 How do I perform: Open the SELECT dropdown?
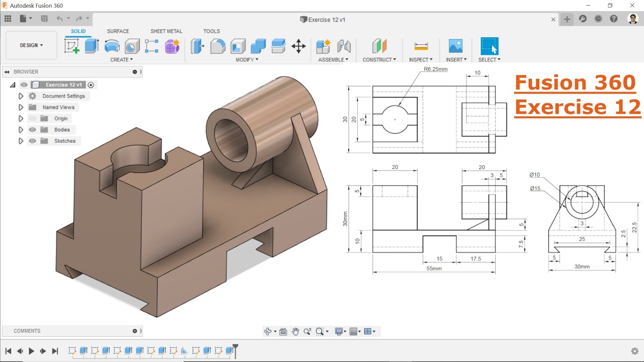pyautogui.click(x=489, y=59)
